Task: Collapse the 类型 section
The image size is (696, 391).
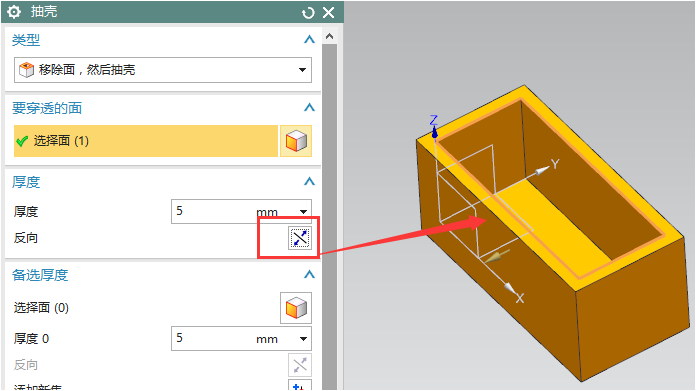Action: tap(309, 39)
